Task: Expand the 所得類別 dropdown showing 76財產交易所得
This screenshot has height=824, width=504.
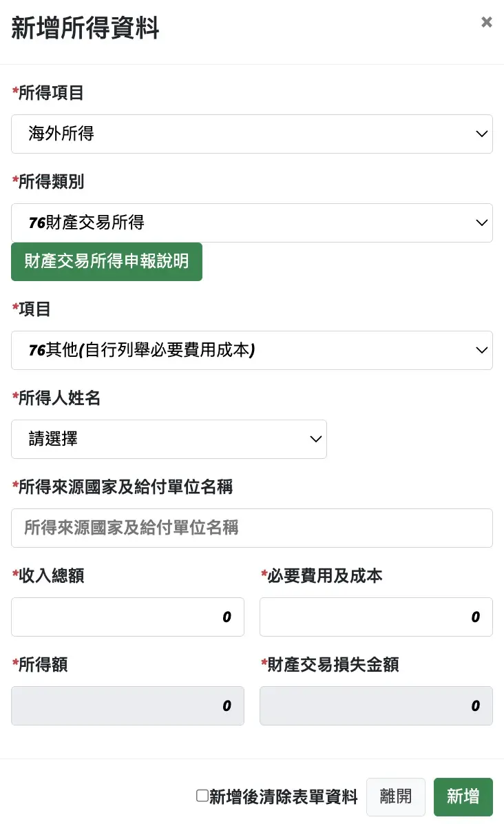Action: pyautogui.click(x=251, y=223)
